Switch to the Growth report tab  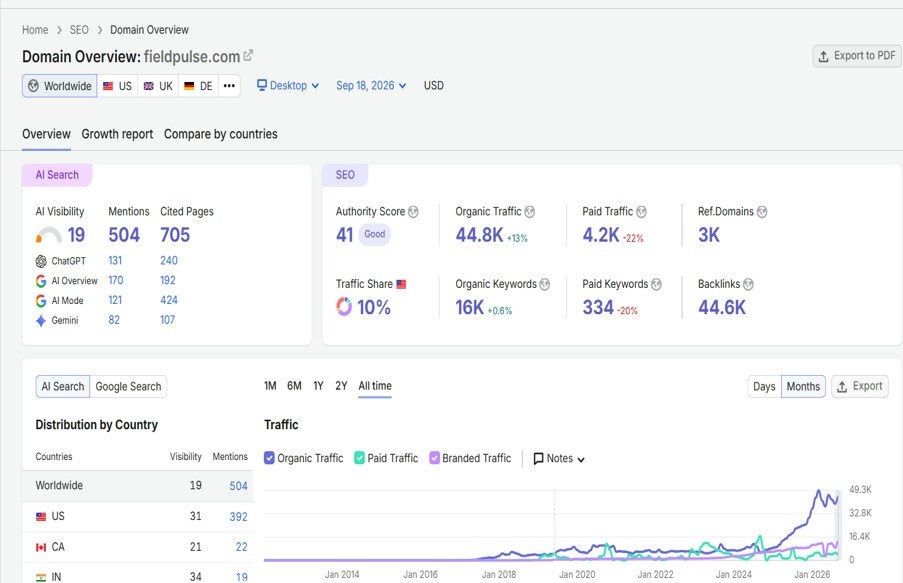coord(117,134)
